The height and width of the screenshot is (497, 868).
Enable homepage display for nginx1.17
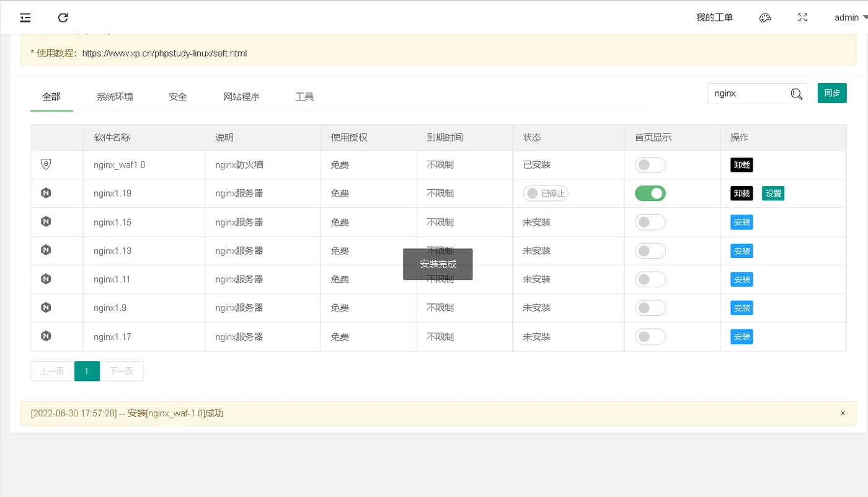(x=650, y=336)
